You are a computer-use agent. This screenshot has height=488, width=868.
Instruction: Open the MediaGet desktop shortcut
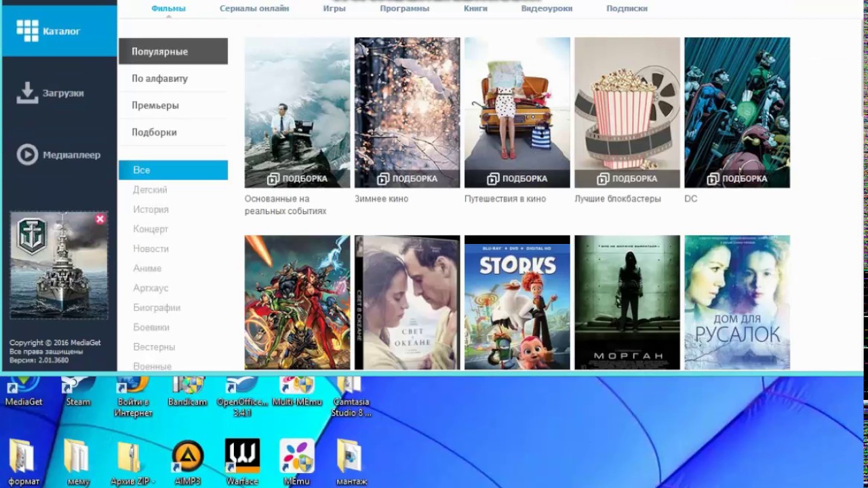point(23,391)
